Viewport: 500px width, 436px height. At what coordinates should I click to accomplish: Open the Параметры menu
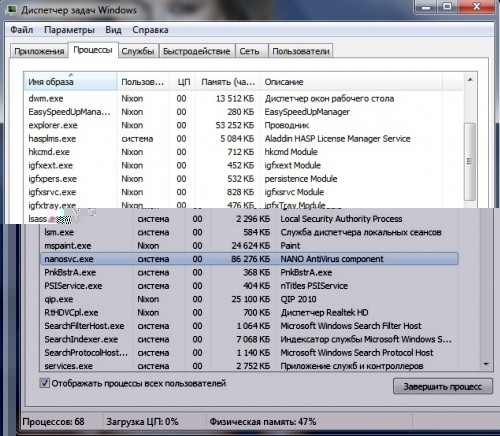69,30
